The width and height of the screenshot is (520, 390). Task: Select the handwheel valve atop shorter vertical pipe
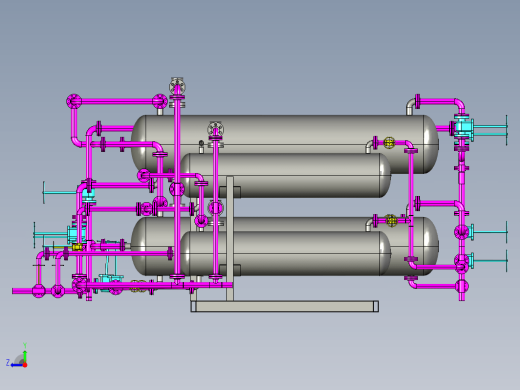(215, 130)
